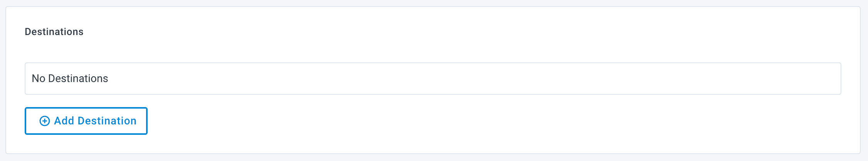868x161 pixels.
Task: Click the "No" word in the empty list
Action: [x=39, y=79]
